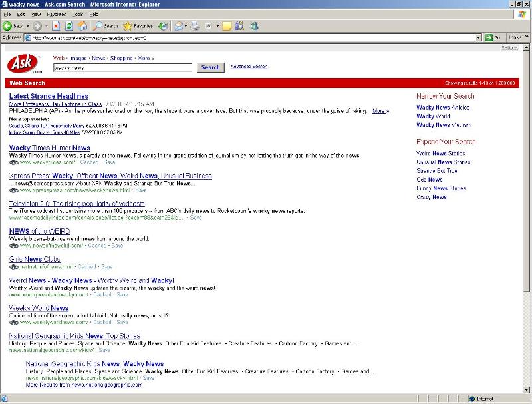The height and width of the screenshot is (404, 532).
Task: Click binoculars icon beside wackytimes.com
Action: click(x=13, y=162)
